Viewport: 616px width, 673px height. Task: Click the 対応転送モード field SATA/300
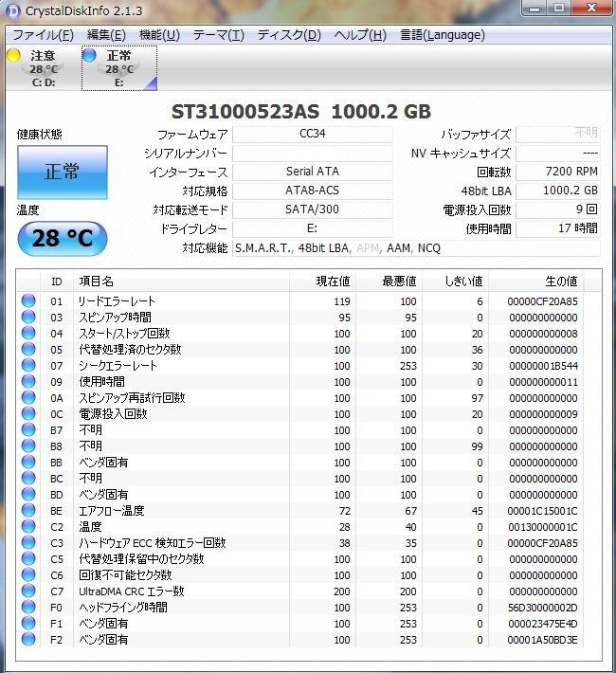312,209
